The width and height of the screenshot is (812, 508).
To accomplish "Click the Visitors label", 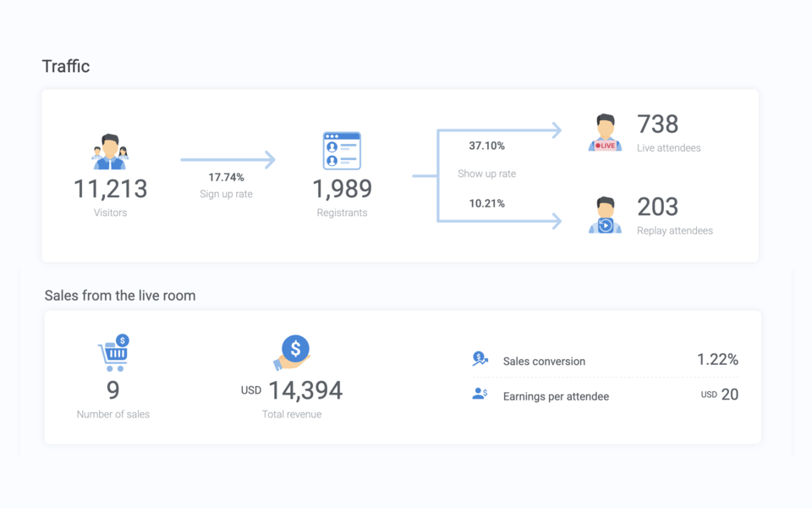I will pyautogui.click(x=110, y=213).
